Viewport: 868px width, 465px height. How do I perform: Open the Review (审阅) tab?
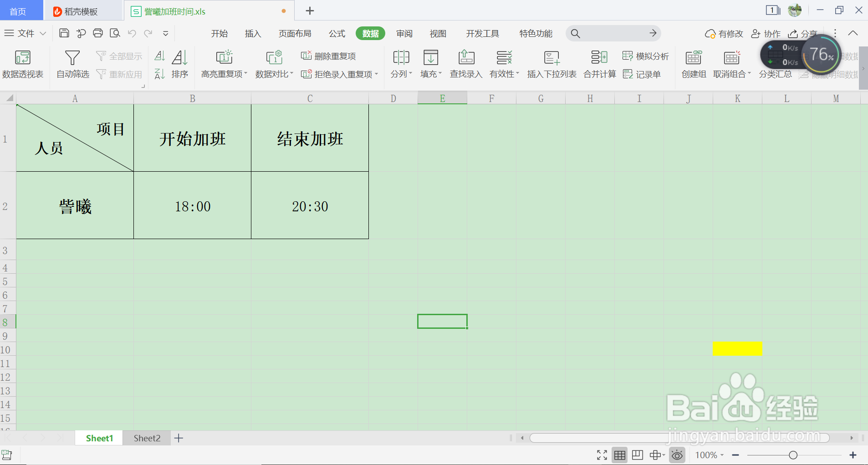point(404,33)
